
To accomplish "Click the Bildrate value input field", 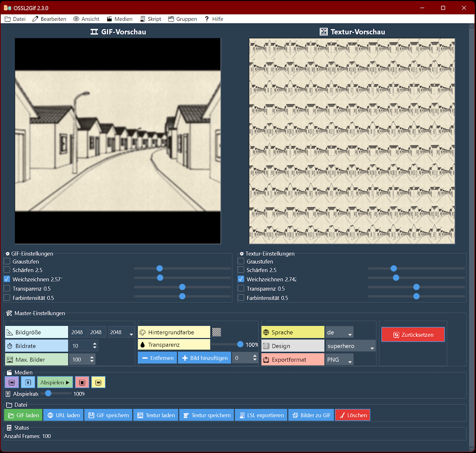I will 80,346.
